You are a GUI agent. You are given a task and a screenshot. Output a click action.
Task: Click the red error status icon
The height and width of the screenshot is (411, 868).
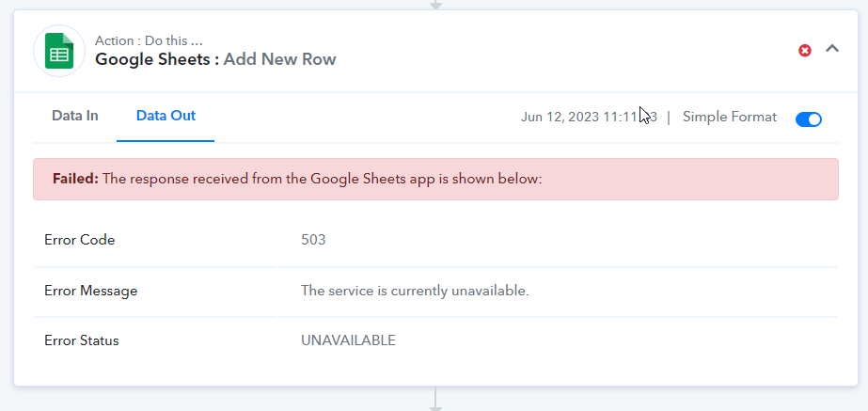(805, 51)
